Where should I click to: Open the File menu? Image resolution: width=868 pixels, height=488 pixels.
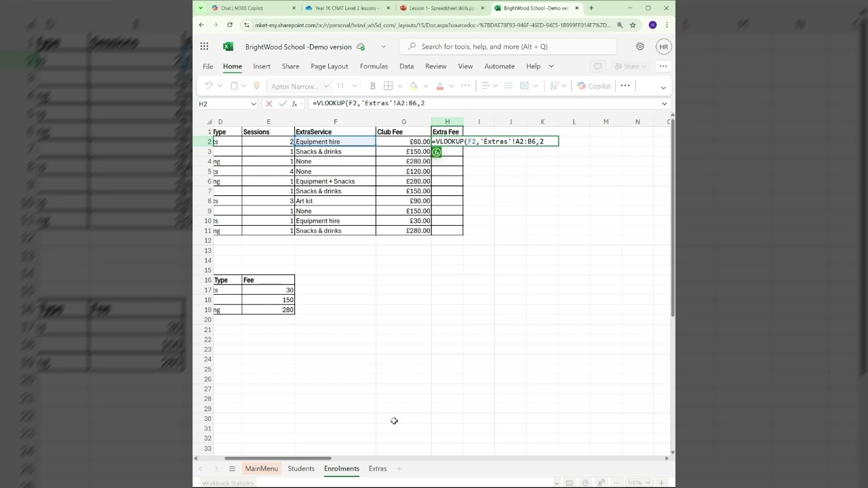[x=208, y=66]
